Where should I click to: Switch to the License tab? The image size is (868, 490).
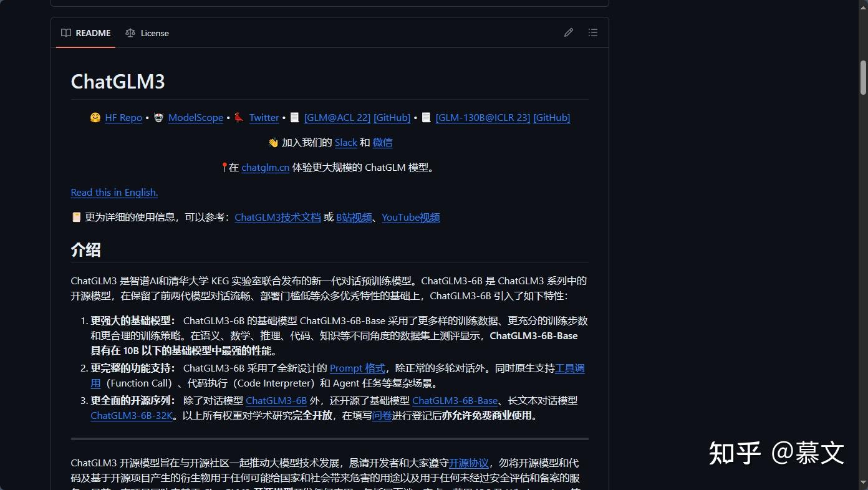pos(154,33)
